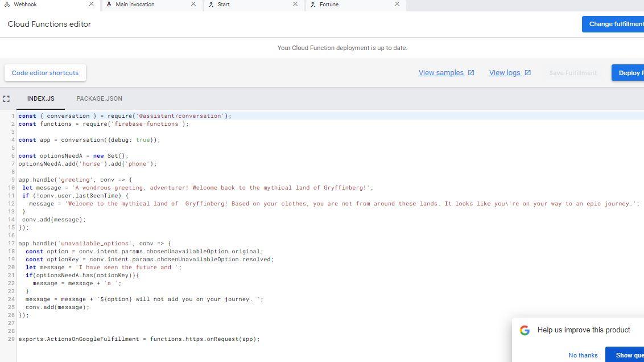Switch to the PACKAGE.JSON tab

99,98
